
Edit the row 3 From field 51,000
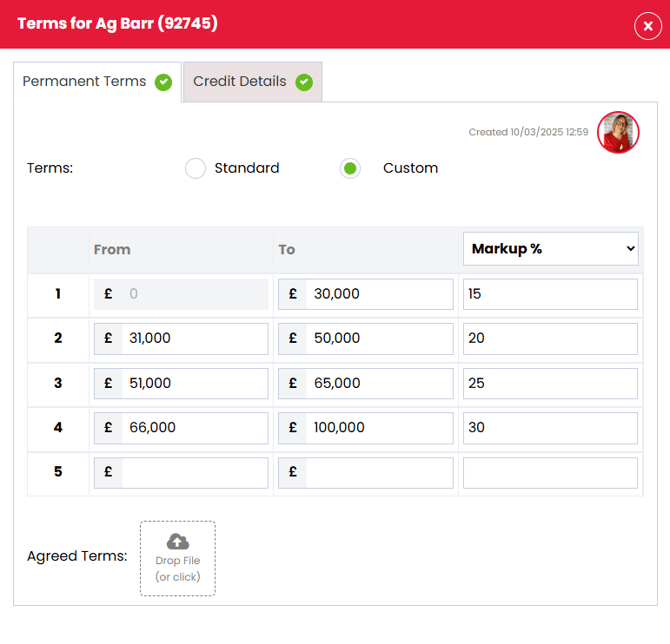coord(181,383)
